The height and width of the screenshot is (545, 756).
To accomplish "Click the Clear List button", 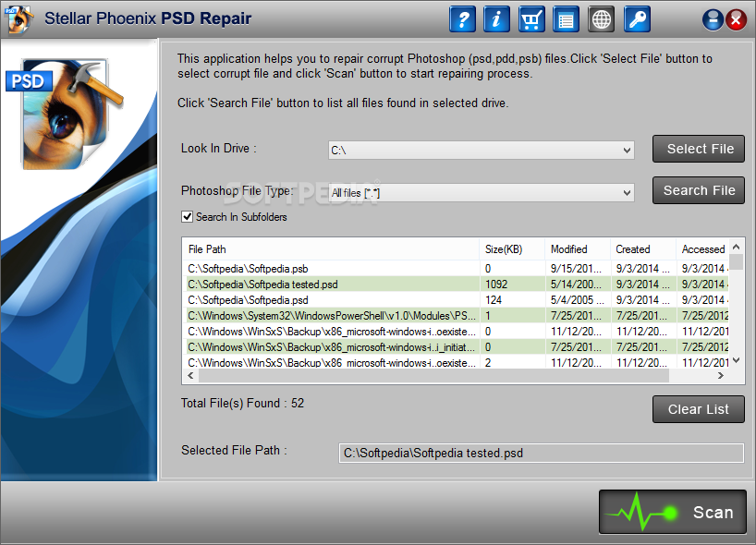I will [x=699, y=409].
